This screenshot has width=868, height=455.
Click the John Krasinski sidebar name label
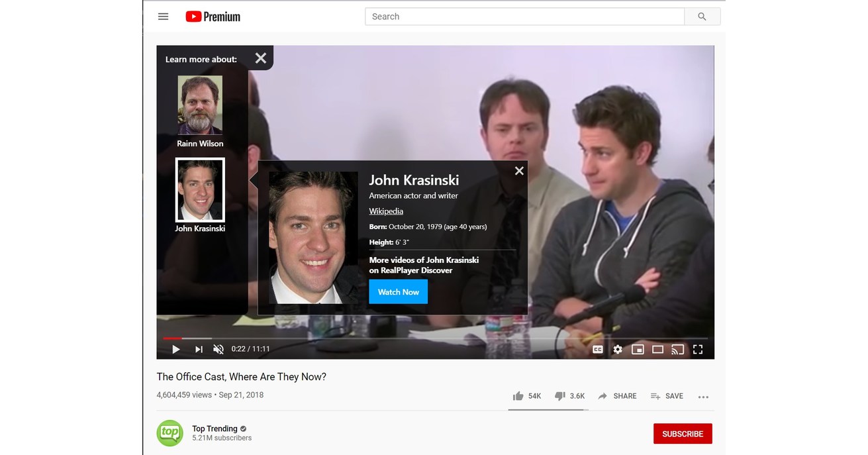click(x=200, y=228)
